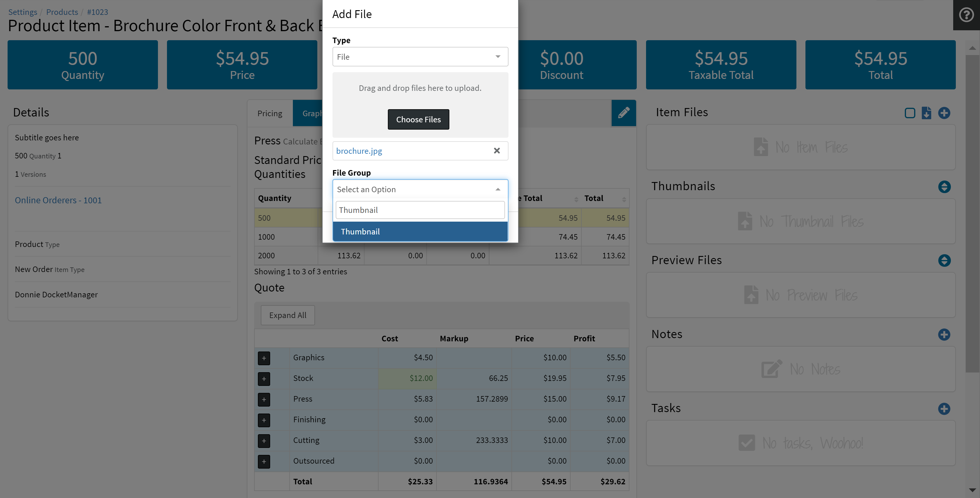Switch to the Pricing tab
Viewport: 980px width, 498px height.
coord(270,113)
